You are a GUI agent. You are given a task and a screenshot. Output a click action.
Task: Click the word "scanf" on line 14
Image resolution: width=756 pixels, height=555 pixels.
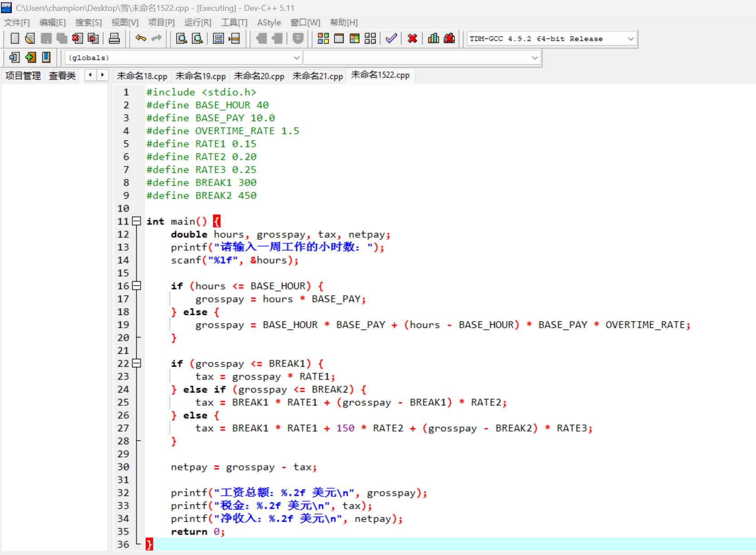point(186,260)
